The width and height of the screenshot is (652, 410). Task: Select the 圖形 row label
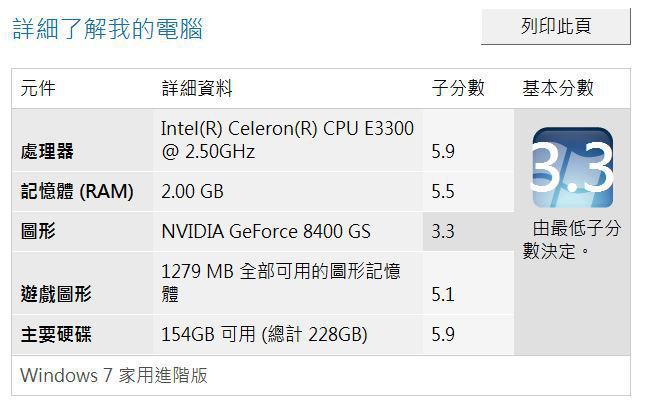[38, 231]
